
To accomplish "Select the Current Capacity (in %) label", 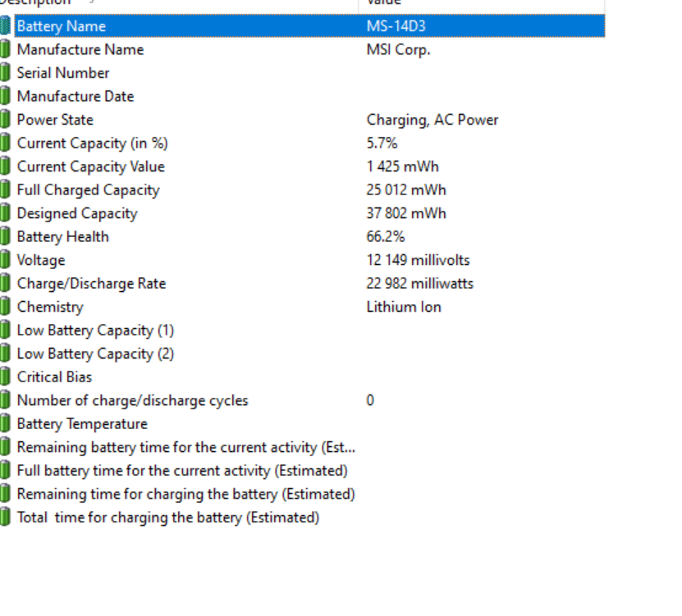I will click(92, 144).
